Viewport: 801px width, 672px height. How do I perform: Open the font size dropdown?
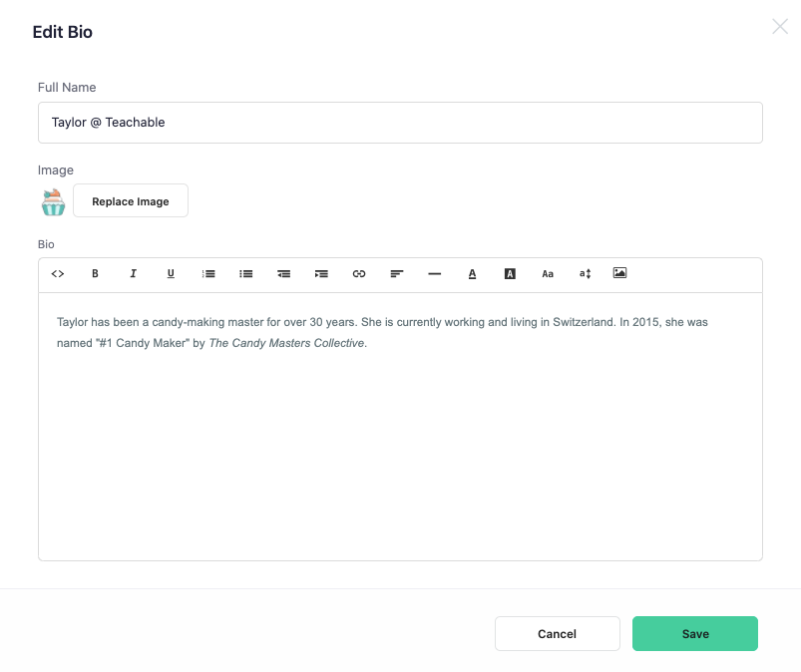(x=585, y=274)
